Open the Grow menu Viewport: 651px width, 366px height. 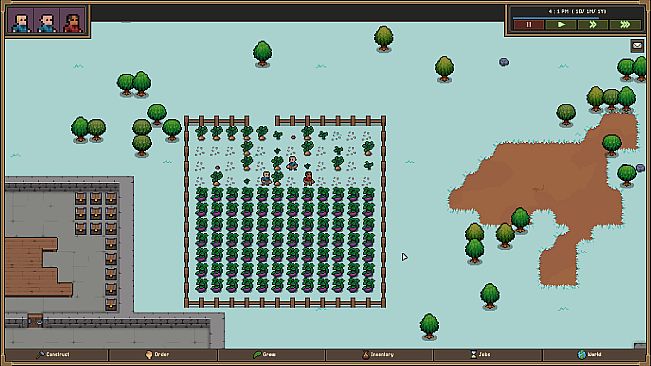point(271,354)
